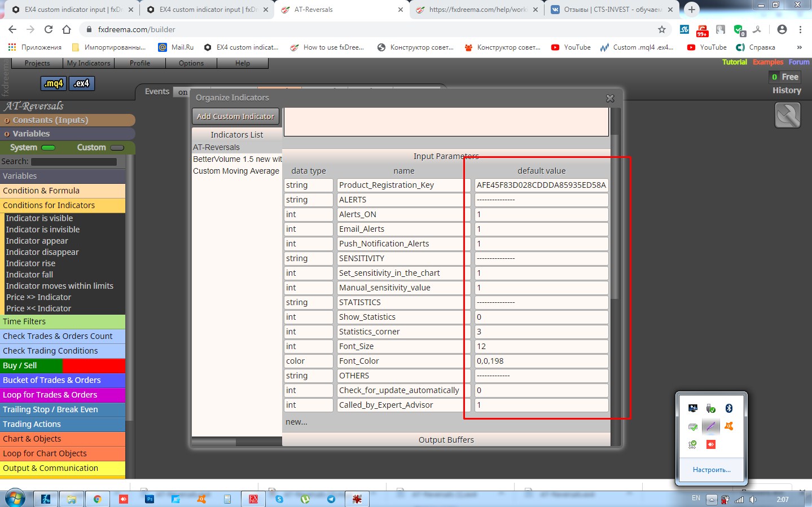This screenshot has height=507, width=812.
Task: Open the Windows Start menu
Action: (x=15, y=499)
